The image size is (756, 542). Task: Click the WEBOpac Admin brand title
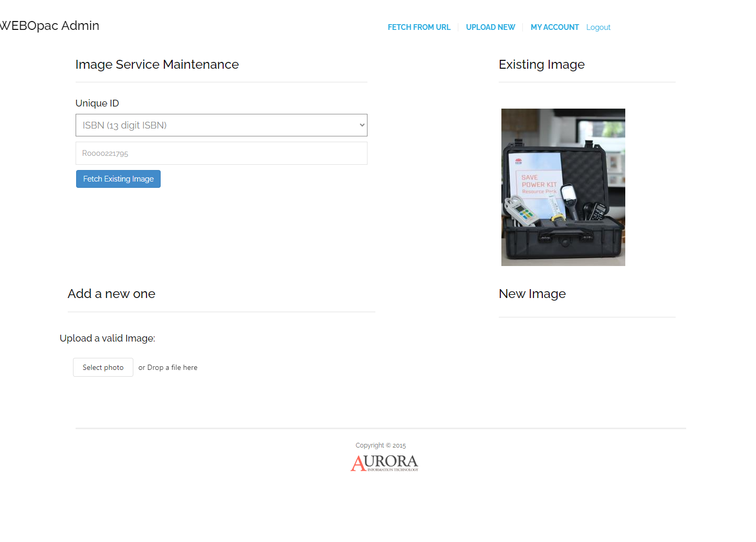click(50, 26)
